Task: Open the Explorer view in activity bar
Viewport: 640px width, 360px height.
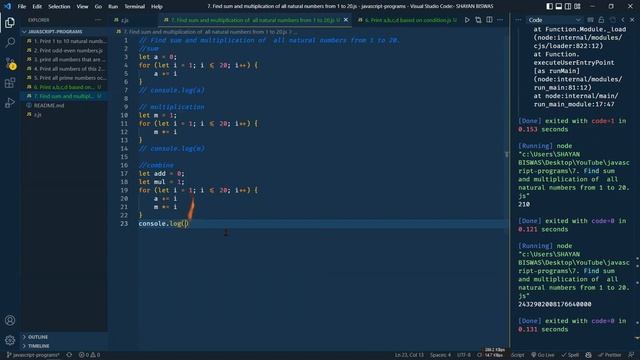Action: (x=10, y=22)
